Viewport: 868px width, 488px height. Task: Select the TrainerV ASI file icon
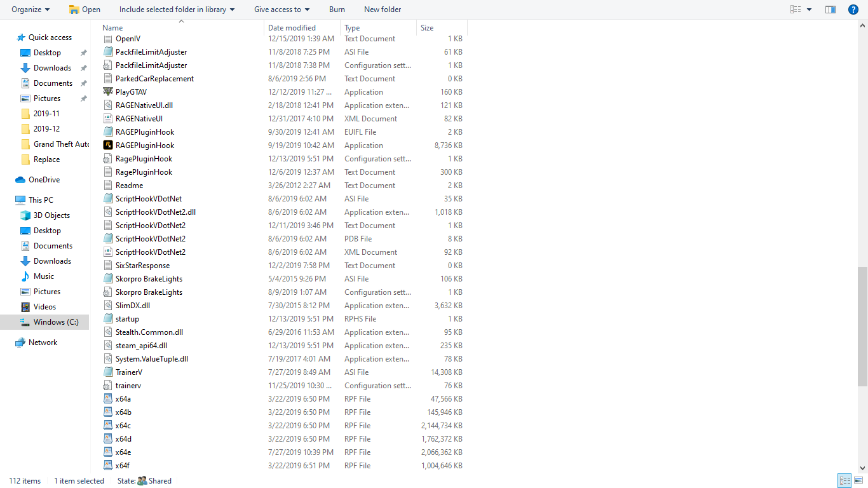coord(108,372)
